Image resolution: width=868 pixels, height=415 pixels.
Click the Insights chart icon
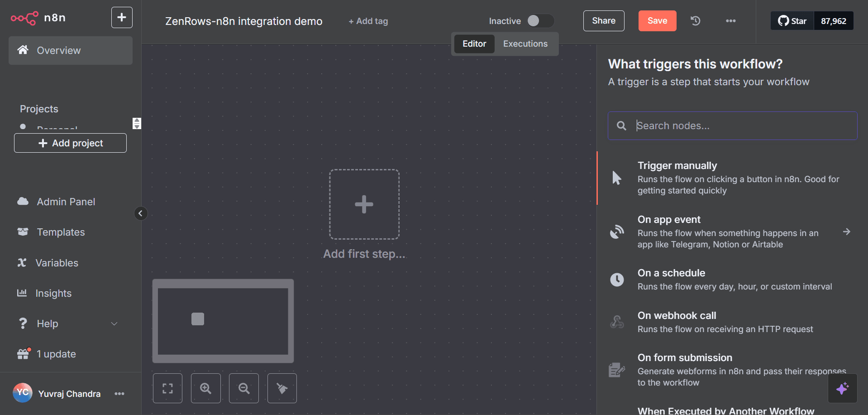(22, 293)
